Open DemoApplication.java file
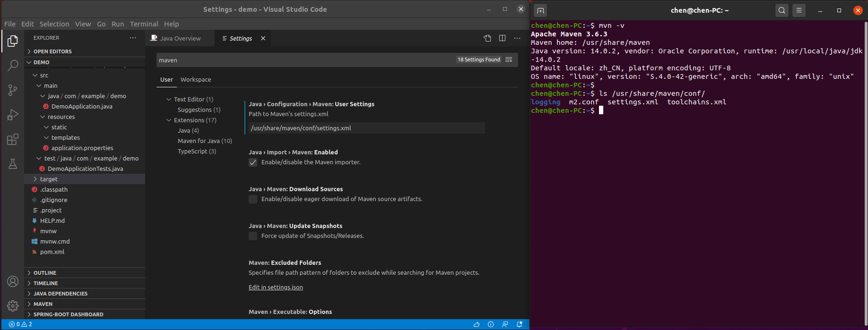868x330 pixels. [x=82, y=106]
